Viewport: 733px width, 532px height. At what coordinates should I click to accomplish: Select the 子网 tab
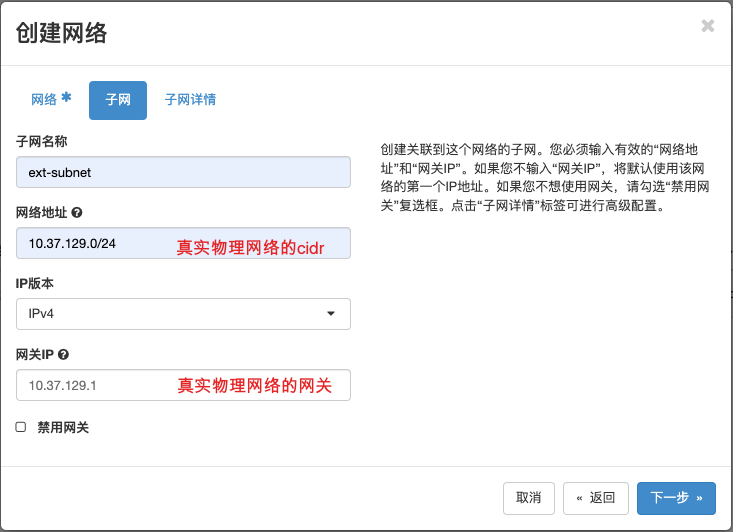point(118,100)
